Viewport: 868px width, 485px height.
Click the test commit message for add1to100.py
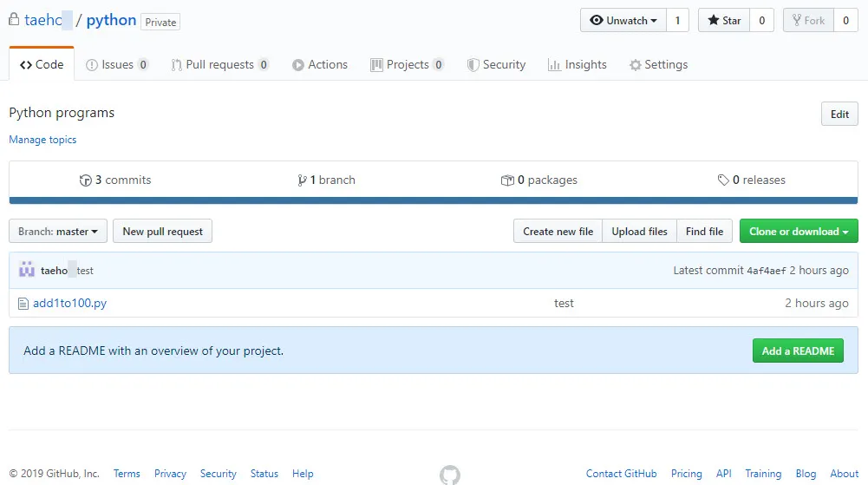tap(564, 303)
